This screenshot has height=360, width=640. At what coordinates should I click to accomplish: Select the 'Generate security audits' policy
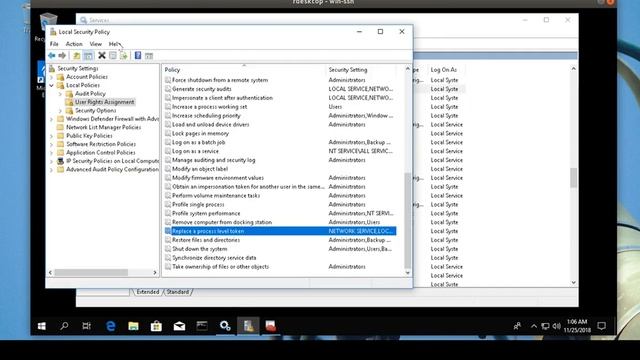280,89
